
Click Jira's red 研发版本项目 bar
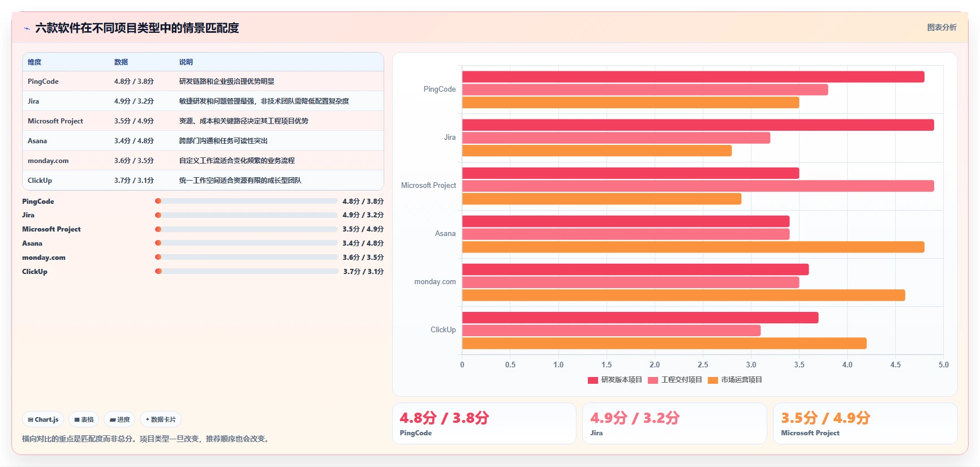[x=698, y=125]
